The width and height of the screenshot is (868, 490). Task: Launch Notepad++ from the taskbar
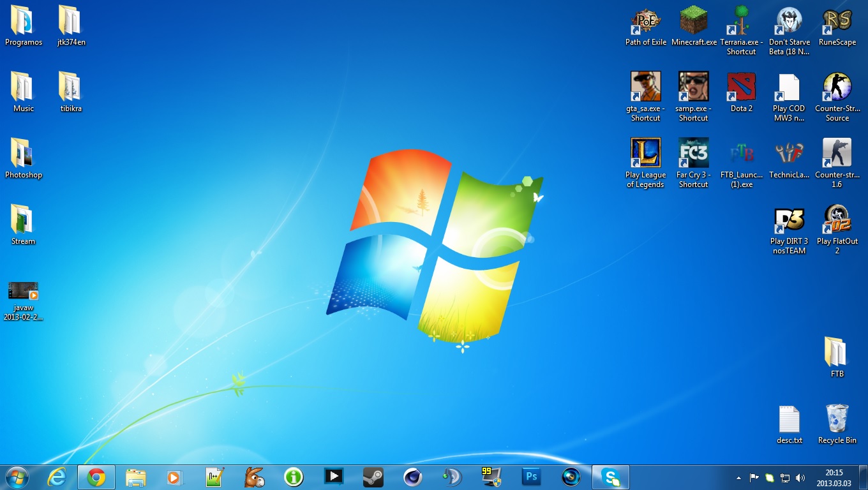tap(214, 477)
